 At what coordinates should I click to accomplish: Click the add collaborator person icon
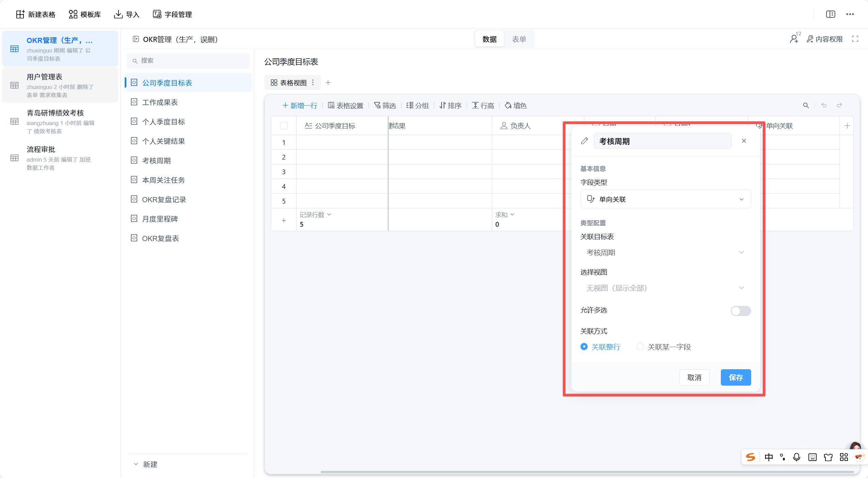[794, 39]
